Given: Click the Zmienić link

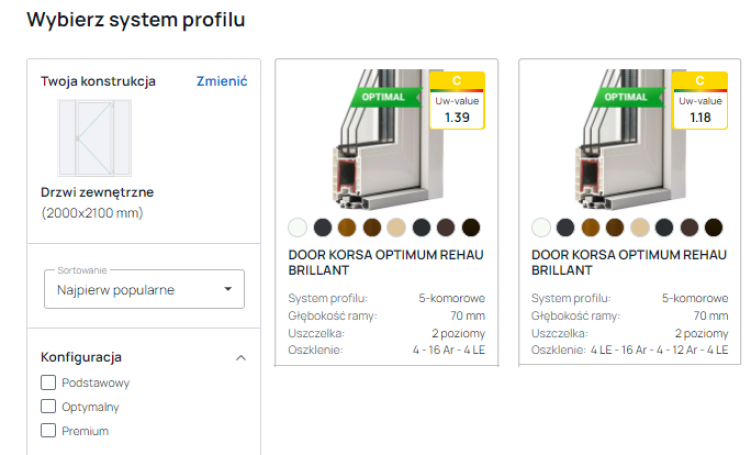Looking at the screenshot, I should pos(221,82).
